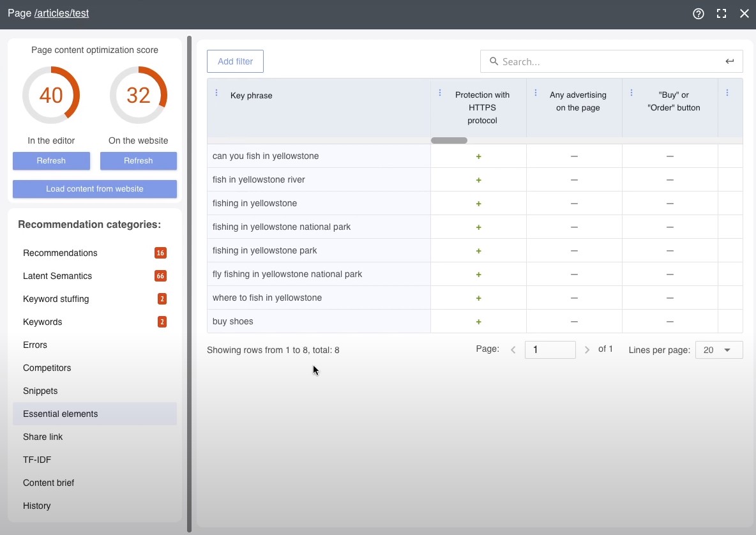Viewport: 756px width, 535px height.
Task: Open the help question mark icon
Action: point(698,13)
